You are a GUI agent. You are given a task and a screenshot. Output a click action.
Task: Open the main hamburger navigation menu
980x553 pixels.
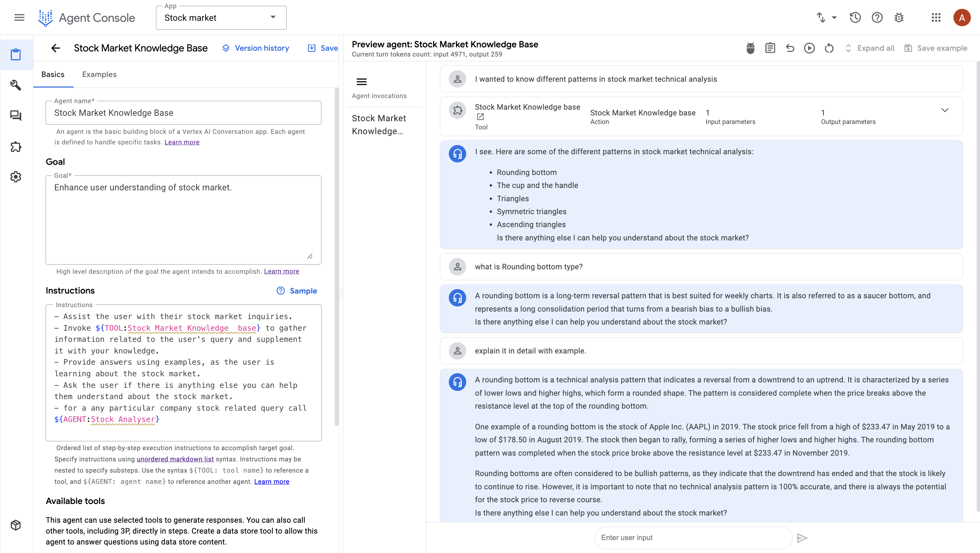pyautogui.click(x=19, y=17)
